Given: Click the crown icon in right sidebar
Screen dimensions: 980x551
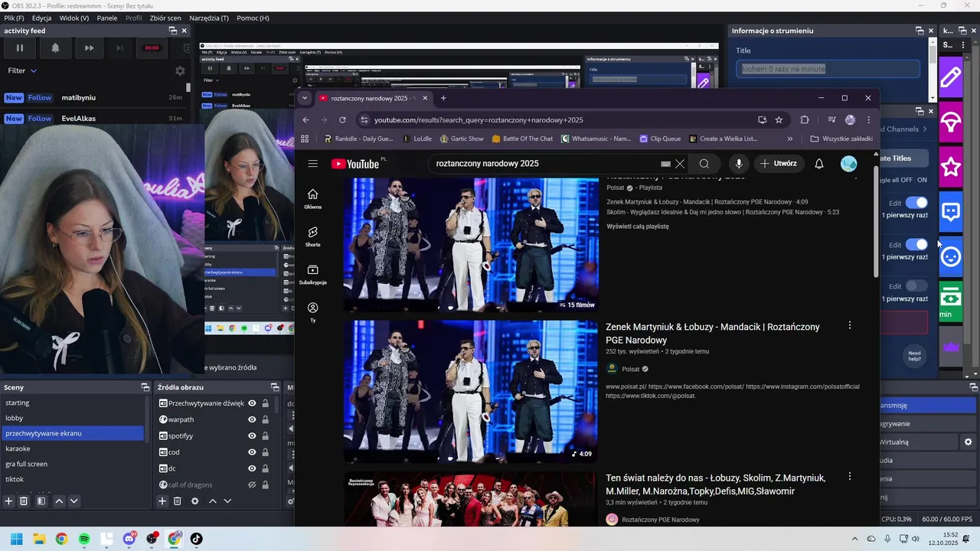Looking at the screenshot, I should [951, 347].
